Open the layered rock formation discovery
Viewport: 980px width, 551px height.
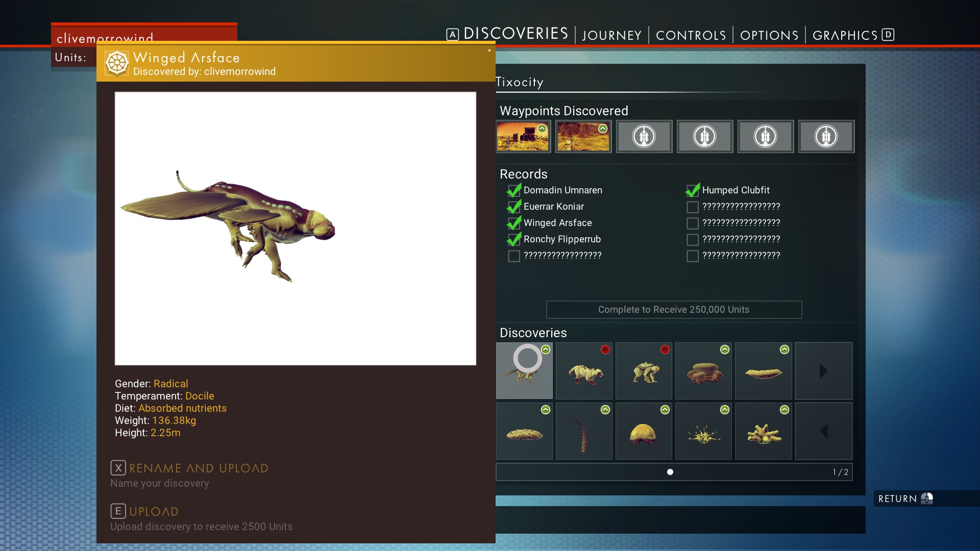click(x=703, y=371)
